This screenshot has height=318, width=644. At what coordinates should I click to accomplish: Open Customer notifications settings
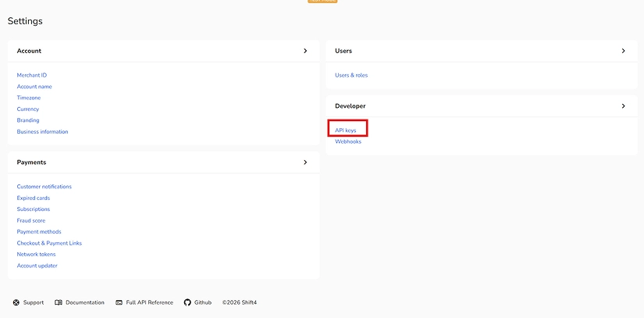[44, 187]
